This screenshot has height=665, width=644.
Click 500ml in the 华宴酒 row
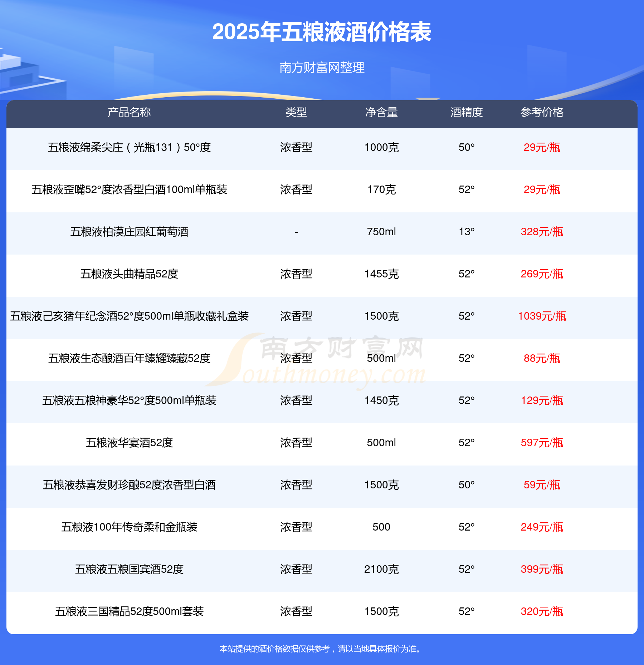(x=381, y=443)
